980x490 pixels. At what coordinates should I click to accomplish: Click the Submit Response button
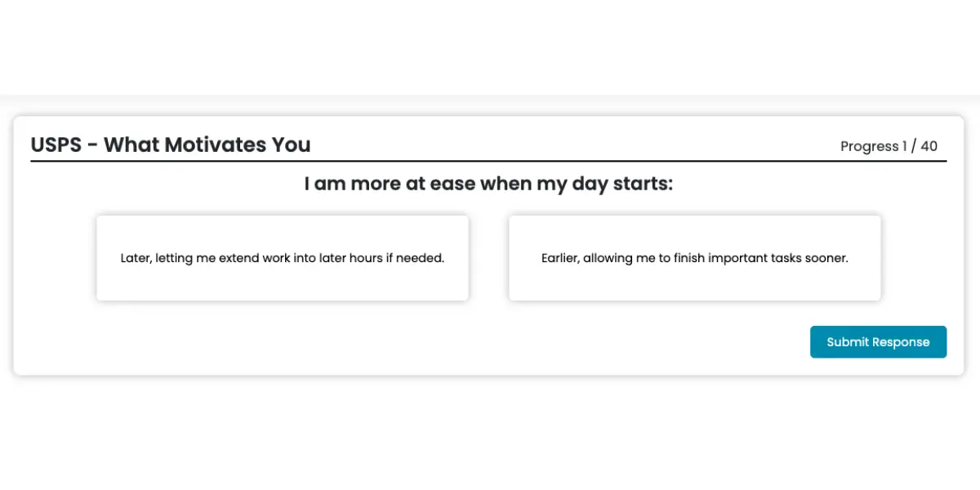click(x=878, y=342)
